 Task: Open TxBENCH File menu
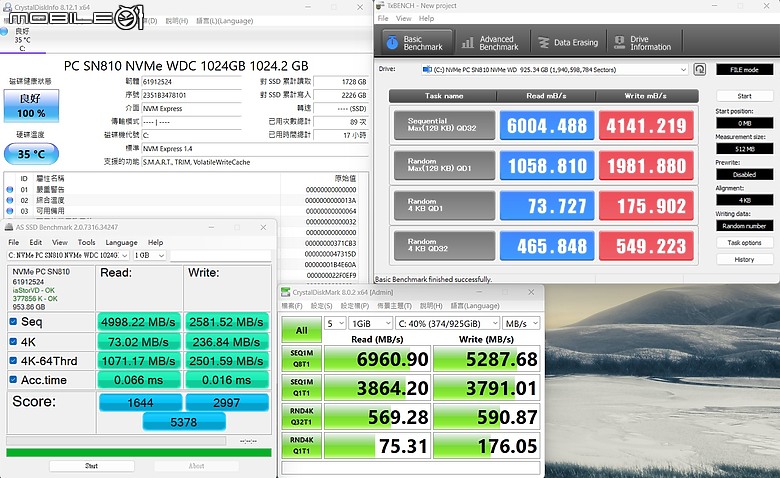[383, 18]
